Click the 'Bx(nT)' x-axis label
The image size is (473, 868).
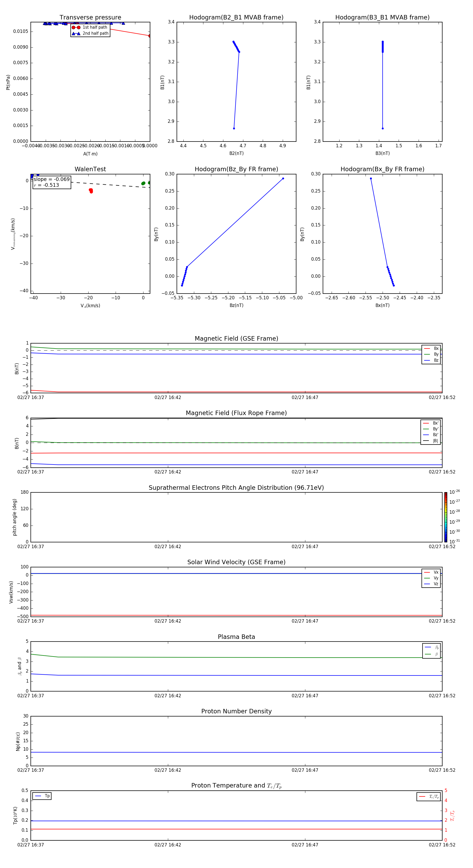[382, 305]
